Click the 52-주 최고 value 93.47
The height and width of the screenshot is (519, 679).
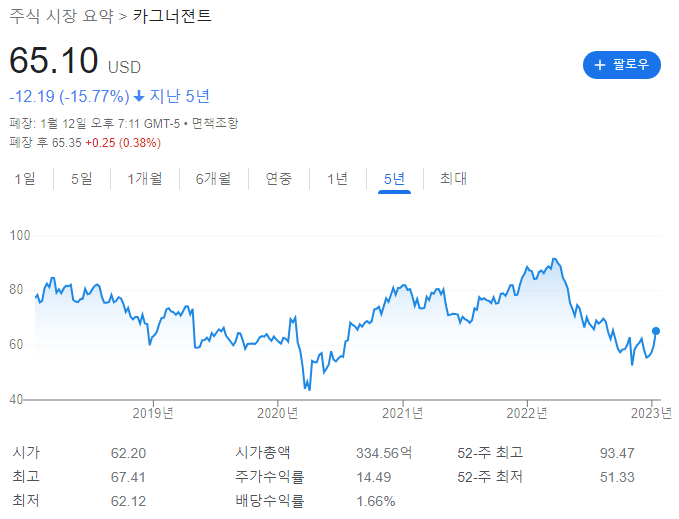617,453
